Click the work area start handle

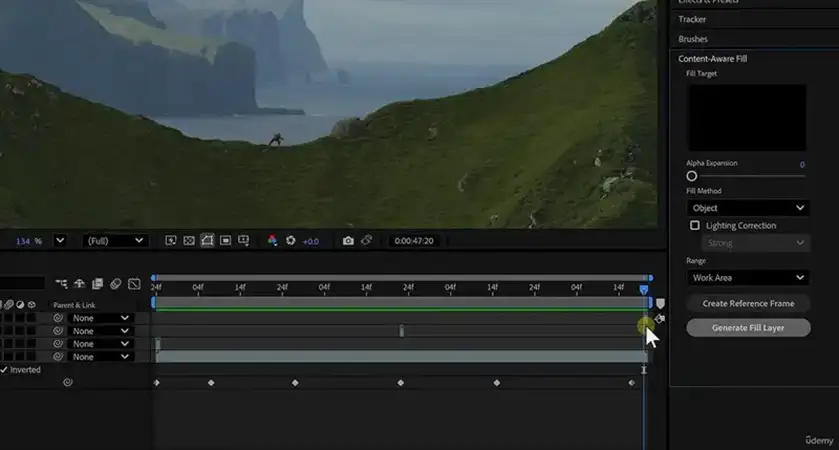coord(154,302)
